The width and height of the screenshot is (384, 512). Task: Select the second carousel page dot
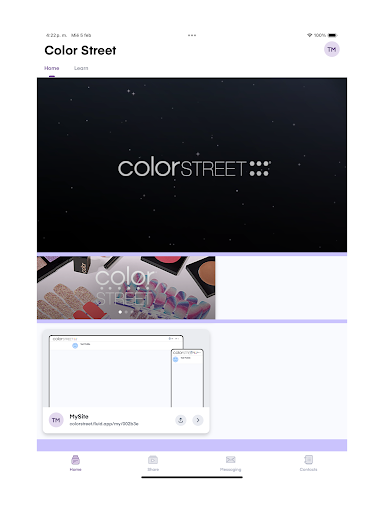pos(126,312)
